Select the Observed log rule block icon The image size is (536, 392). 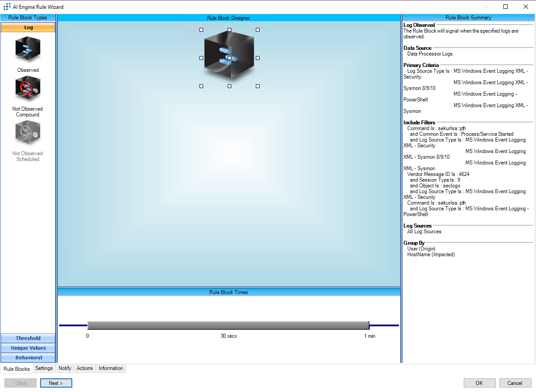[x=28, y=49]
